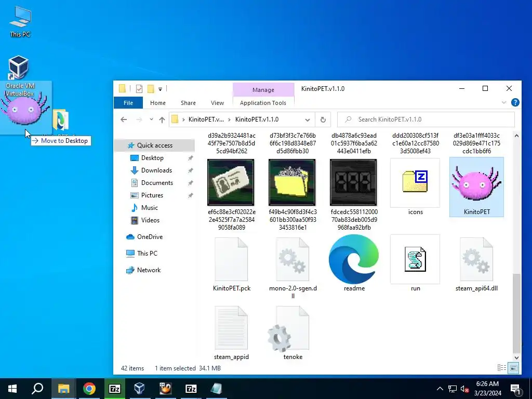
Task: Select the File Explorer taskbar button
Action: pos(63,389)
